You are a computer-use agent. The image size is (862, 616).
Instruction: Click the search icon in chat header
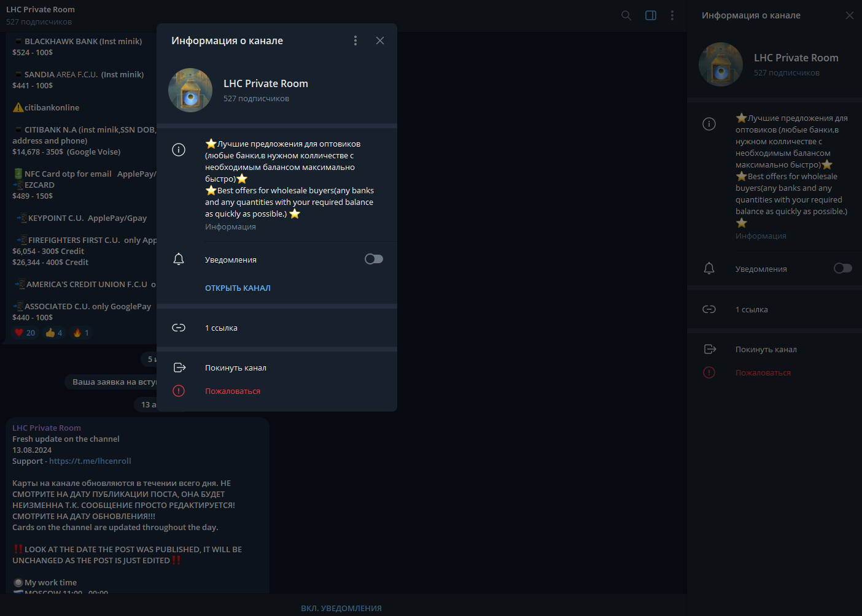[x=626, y=15]
